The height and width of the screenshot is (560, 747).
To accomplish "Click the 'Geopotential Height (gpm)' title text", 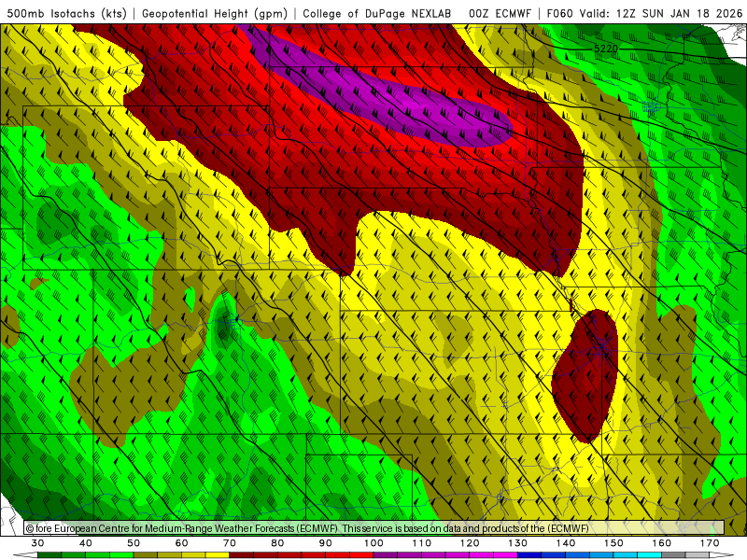I will [x=215, y=13].
